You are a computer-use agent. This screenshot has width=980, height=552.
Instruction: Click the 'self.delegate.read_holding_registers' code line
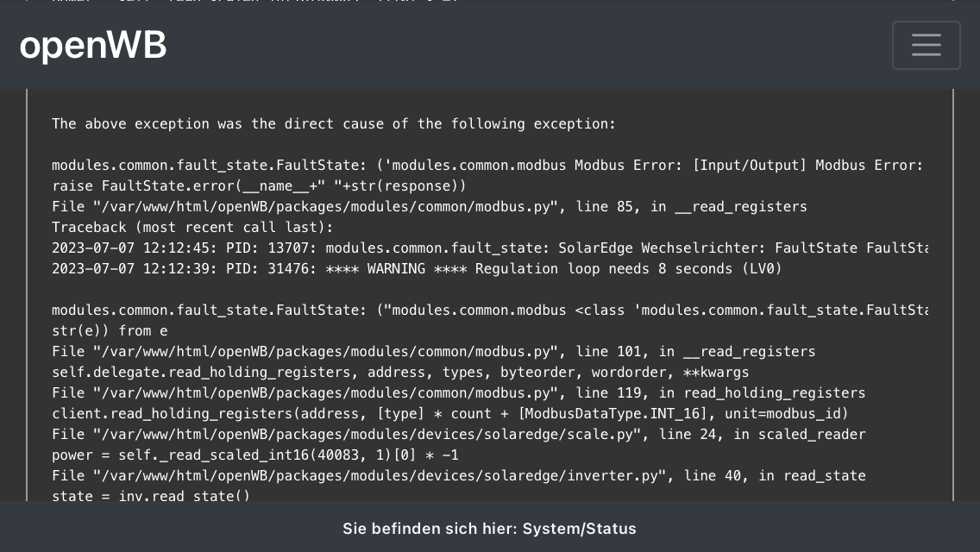(x=400, y=373)
